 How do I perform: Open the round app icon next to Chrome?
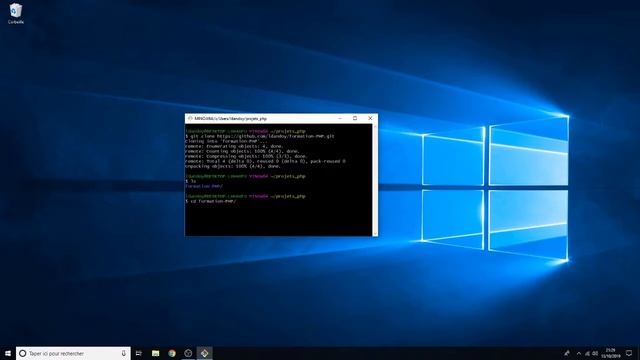pos(188,353)
